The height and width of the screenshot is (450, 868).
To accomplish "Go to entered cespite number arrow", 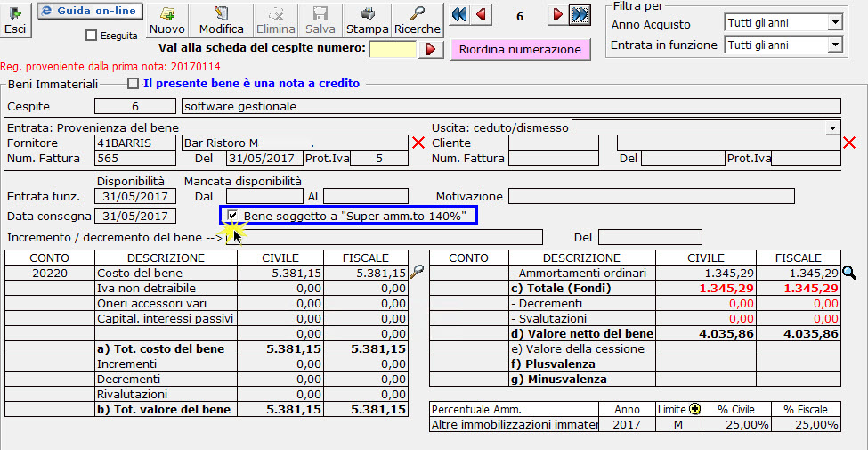I will (x=431, y=49).
